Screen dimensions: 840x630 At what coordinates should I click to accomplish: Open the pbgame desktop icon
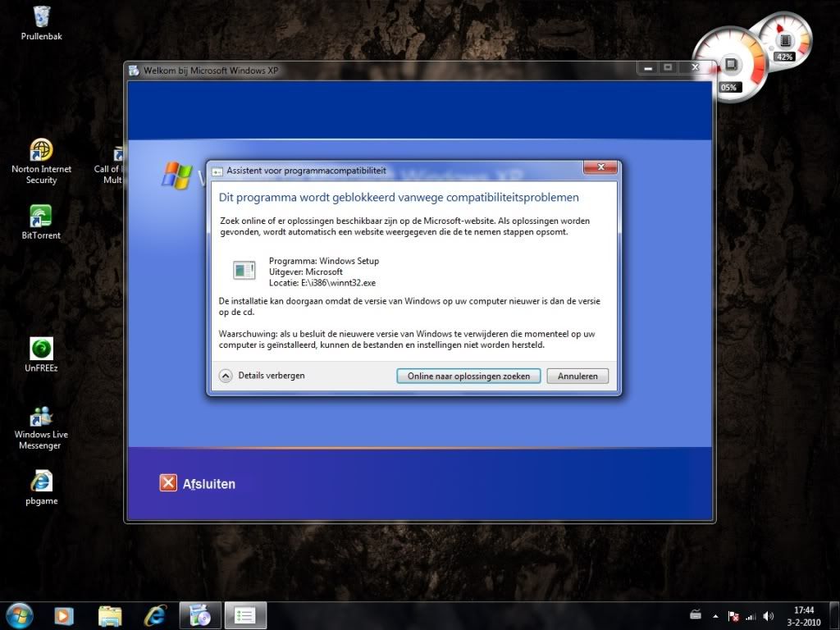41,487
